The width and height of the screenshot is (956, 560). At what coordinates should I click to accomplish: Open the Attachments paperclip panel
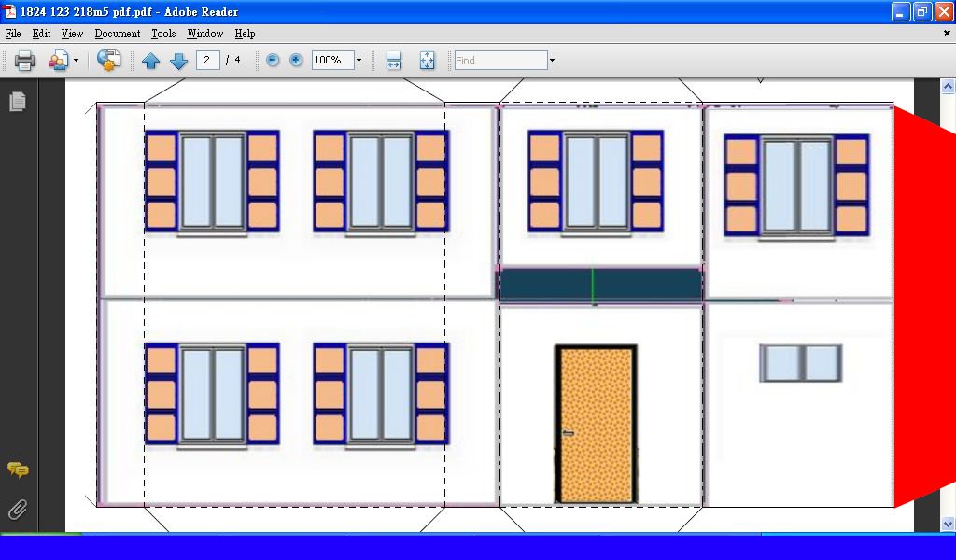click(x=17, y=509)
